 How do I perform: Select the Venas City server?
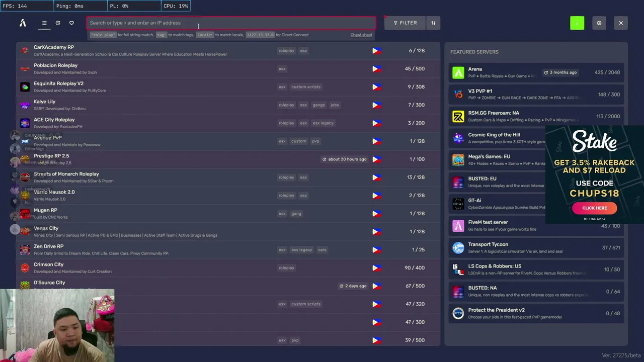228,231
